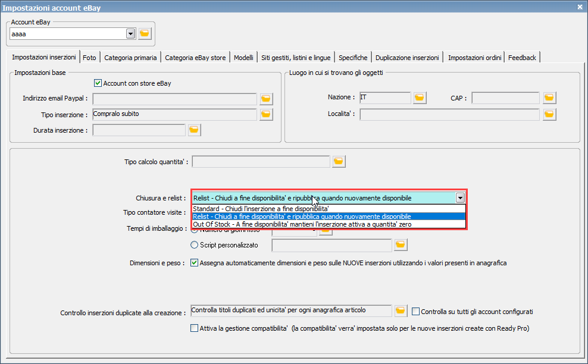Click the Nazione field showing IT

pos(385,98)
